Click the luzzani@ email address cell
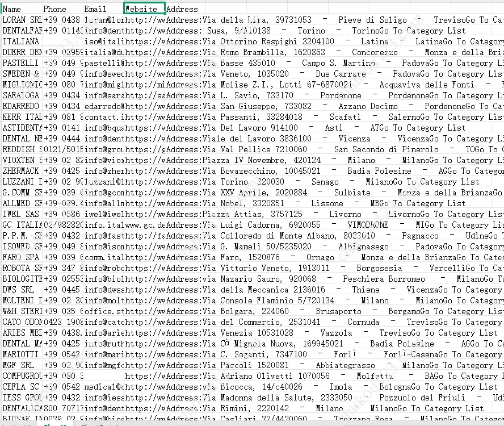504x426 pixels. [103, 182]
